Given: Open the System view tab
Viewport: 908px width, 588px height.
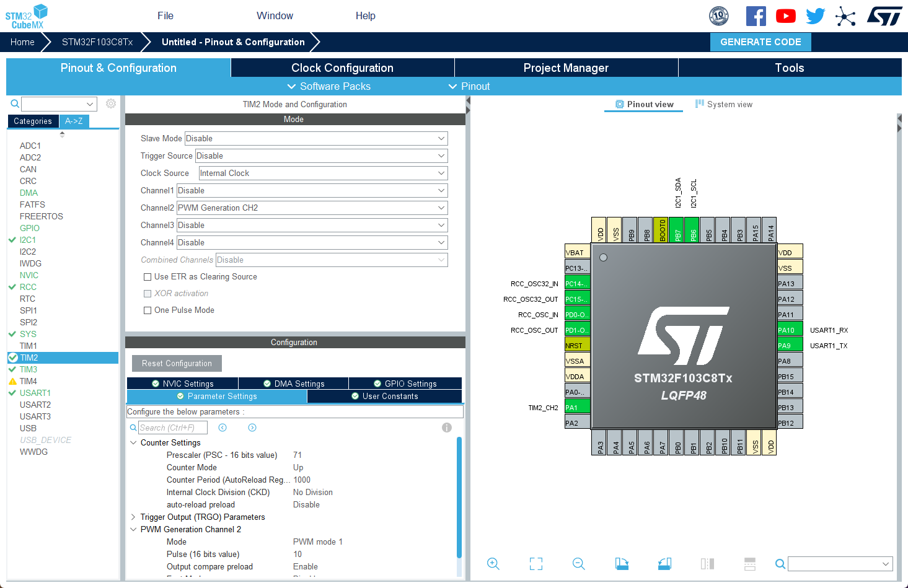Looking at the screenshot, I should point(724,104).
